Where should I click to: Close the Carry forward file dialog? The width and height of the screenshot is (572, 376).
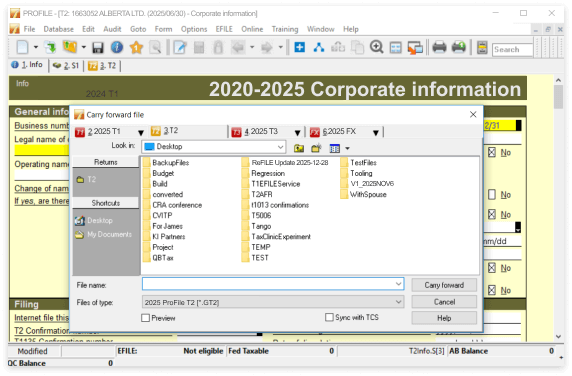[x=473, y=115]
